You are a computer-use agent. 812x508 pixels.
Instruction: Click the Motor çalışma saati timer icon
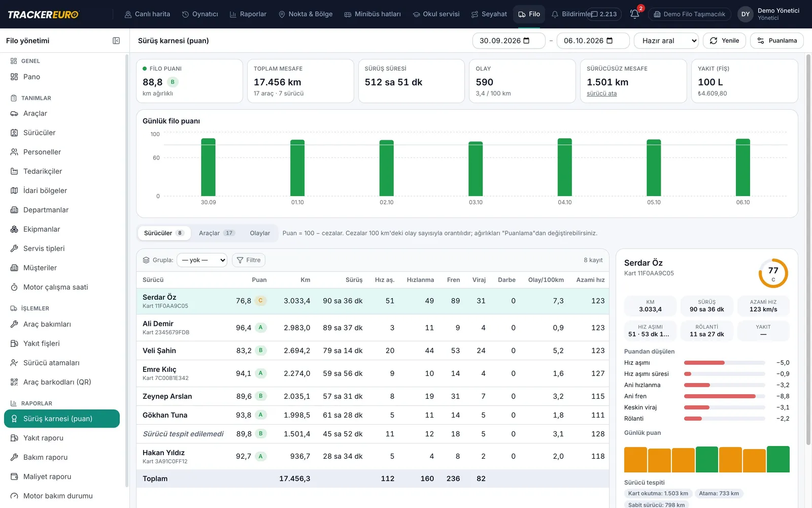(14, 287)
